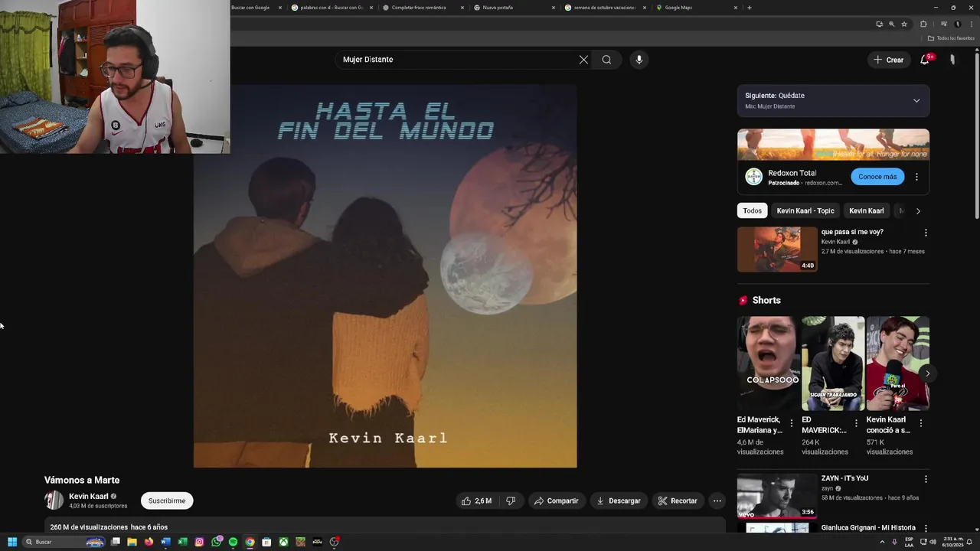
Task: Switch to the Completar frase romántica tab
Action: coord(423,8)
